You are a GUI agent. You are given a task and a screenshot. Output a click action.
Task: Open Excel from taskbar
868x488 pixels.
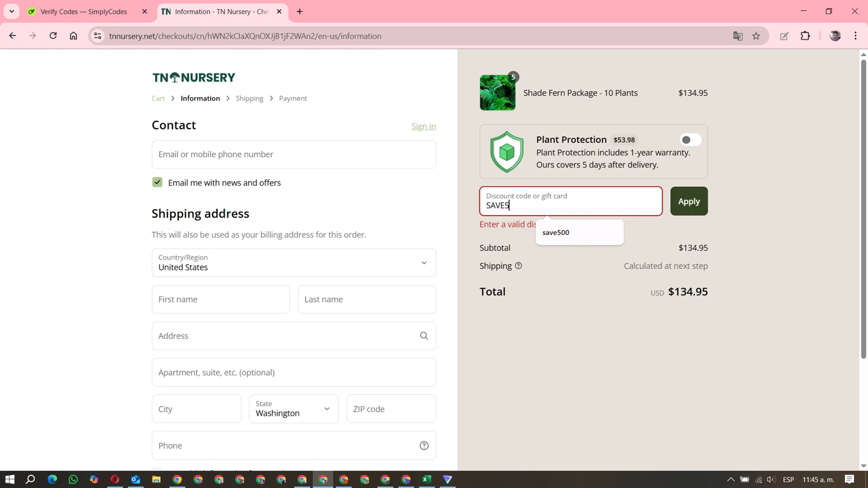tap(427, 479)
